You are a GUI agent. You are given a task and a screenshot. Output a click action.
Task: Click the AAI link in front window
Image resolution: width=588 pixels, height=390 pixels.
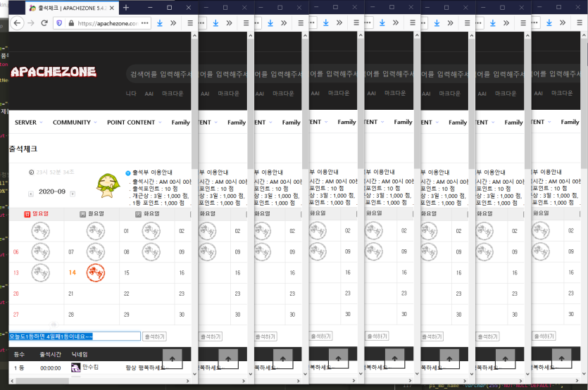pos(149,94)
